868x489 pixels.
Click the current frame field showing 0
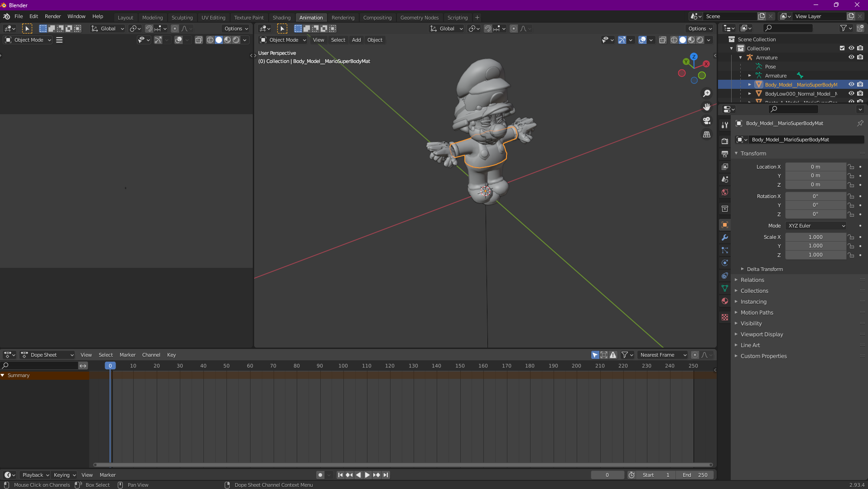(x=607, y=475)
